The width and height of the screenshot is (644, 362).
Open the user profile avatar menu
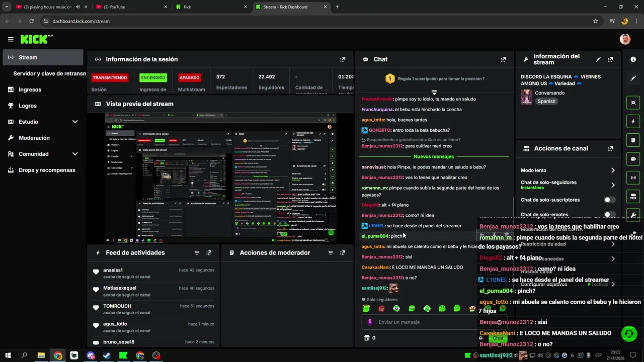pyautogui.click(x=625, y=39)
